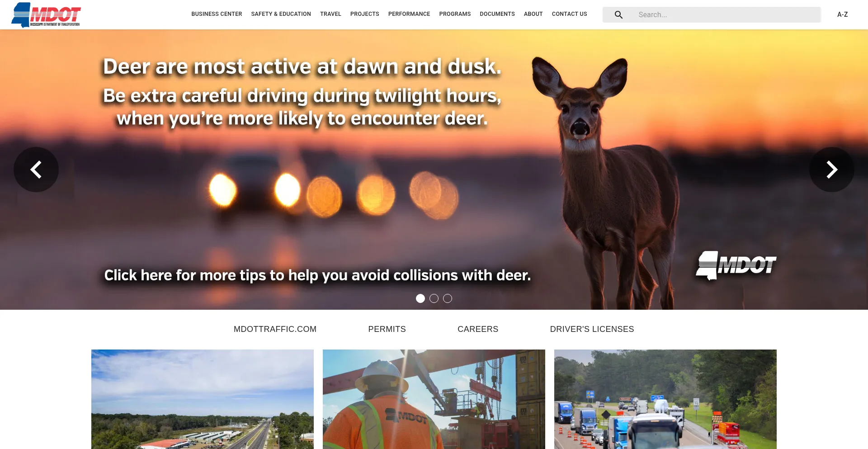Select the third carousel dot indicator

pos(448,298)
